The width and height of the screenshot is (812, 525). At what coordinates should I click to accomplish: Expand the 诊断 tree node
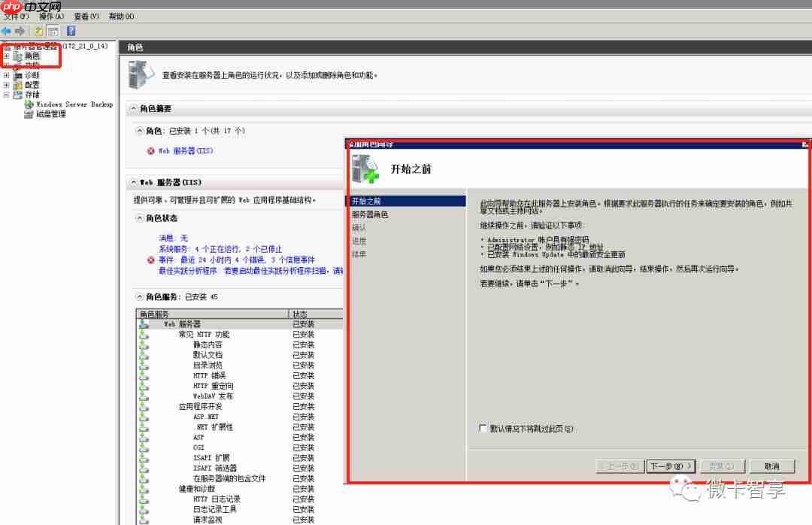click(x=6, y=76)
